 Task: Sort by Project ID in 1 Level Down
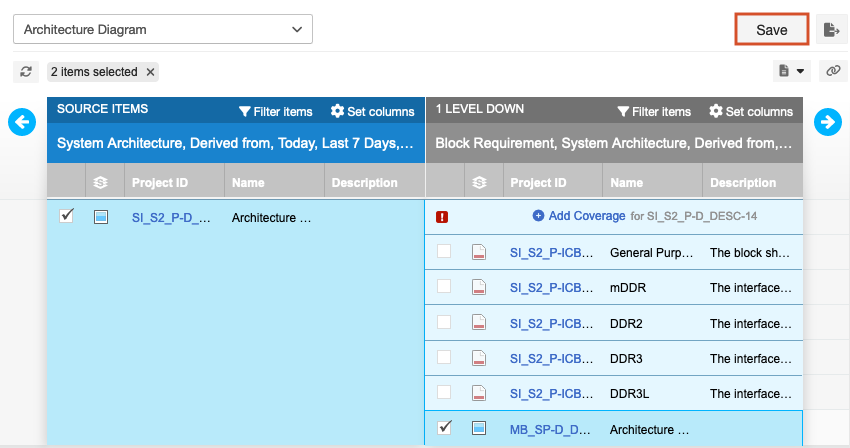538,183
